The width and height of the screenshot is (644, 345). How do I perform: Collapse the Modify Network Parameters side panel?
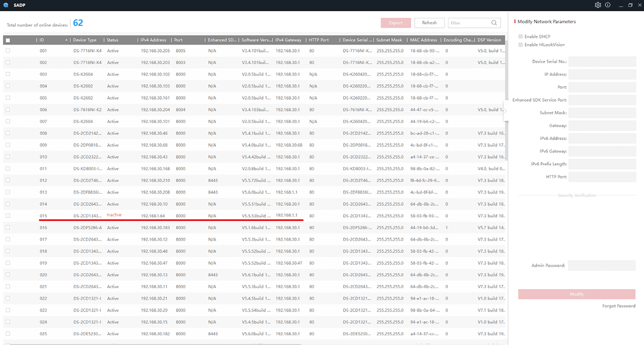point(505,111)
